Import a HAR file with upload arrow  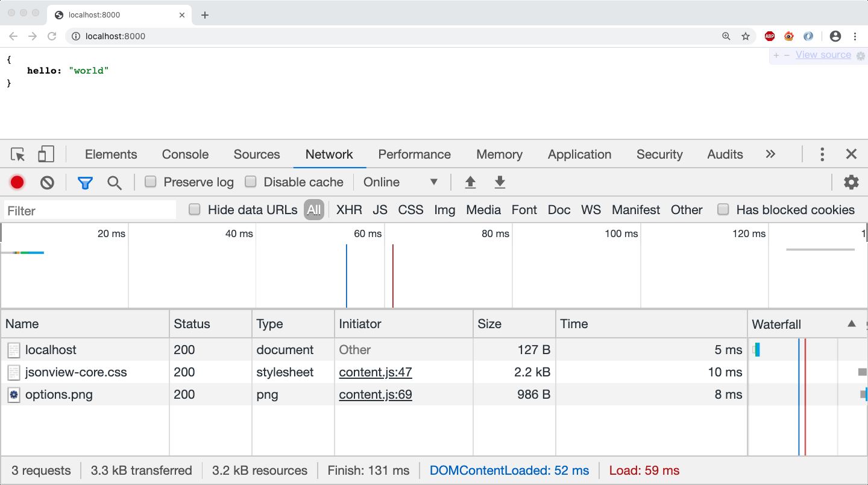pos(471,182)
